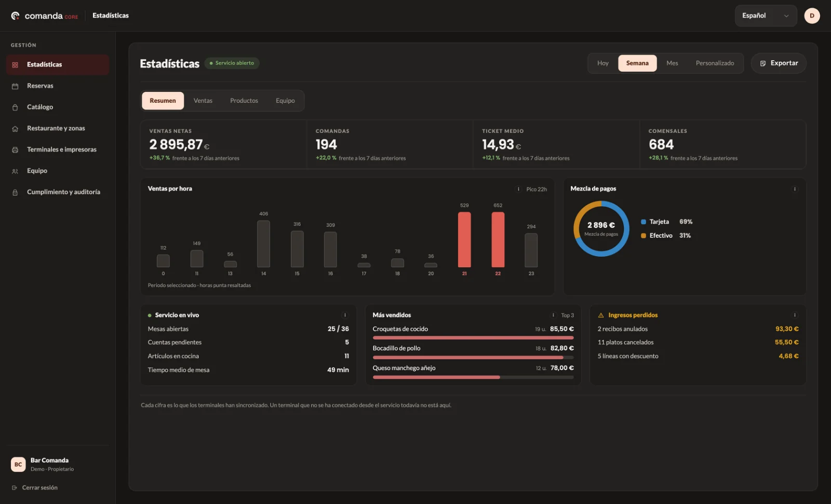Click the Cerrar sesión link

pos(40,488)
